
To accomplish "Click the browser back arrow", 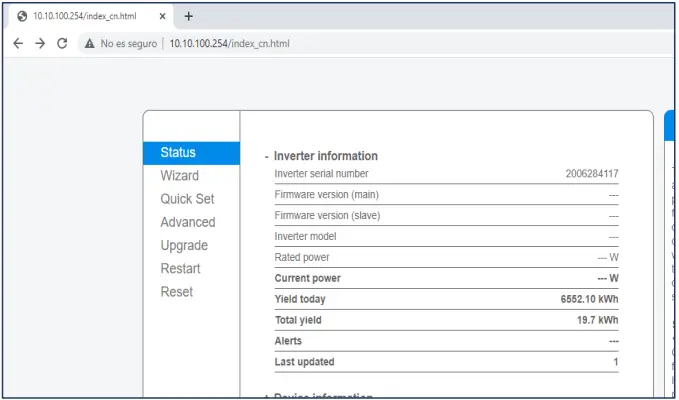I will 18,44.
